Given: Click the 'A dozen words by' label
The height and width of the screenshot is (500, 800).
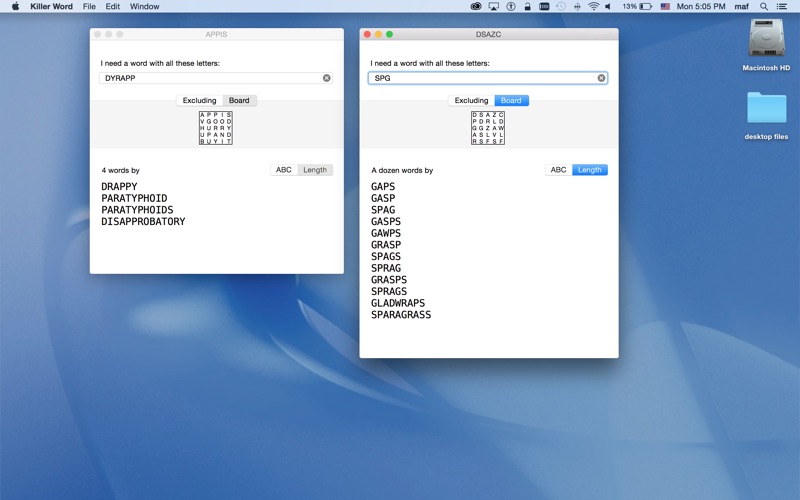Looking at the screenshot, I should (402, 170).
